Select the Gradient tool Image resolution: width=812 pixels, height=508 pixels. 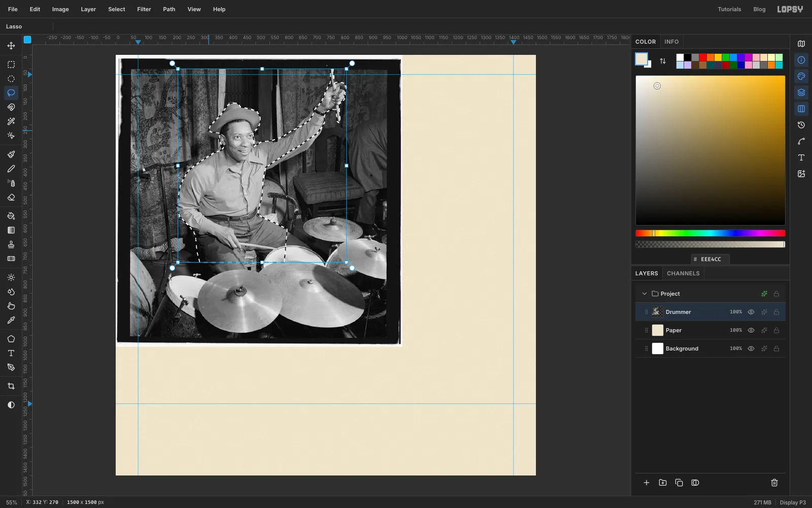click(11, 230)
